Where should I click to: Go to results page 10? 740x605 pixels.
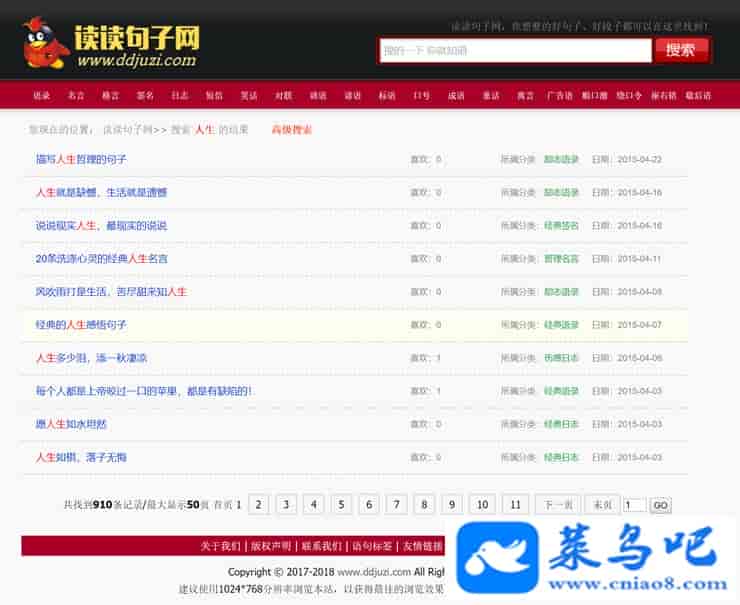[x=482, y=504]
